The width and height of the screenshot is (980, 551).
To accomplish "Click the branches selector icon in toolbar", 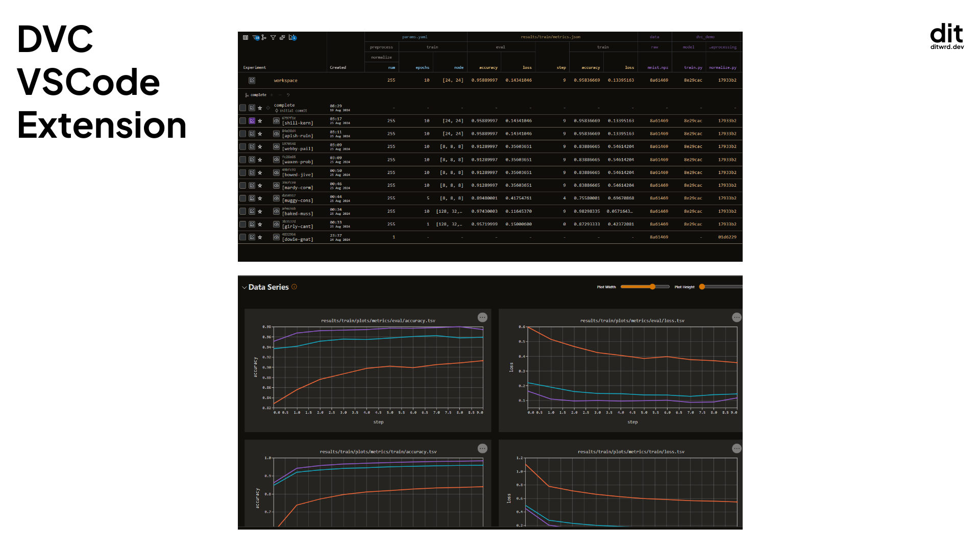I will [x=264, y=37].
